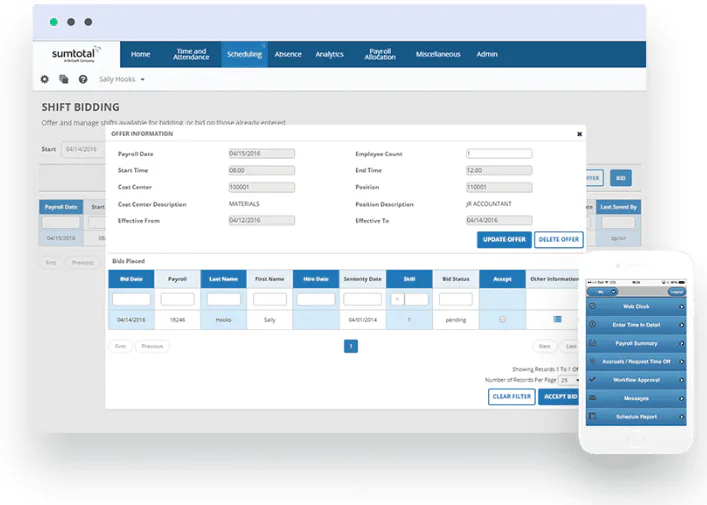Open the Miscellaneous menu

(x=438, y=54)
